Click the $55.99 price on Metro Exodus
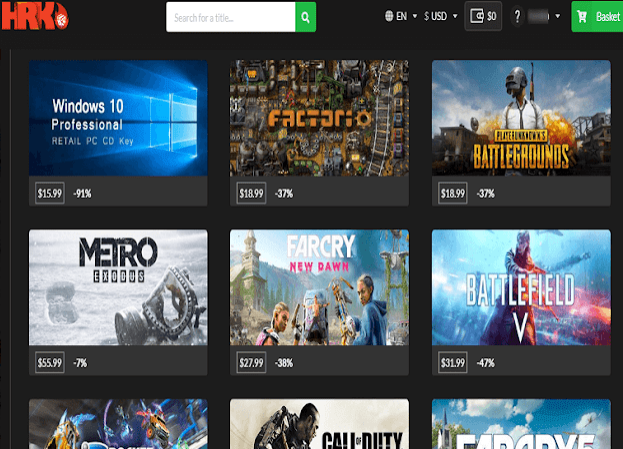 click(49, 362)
